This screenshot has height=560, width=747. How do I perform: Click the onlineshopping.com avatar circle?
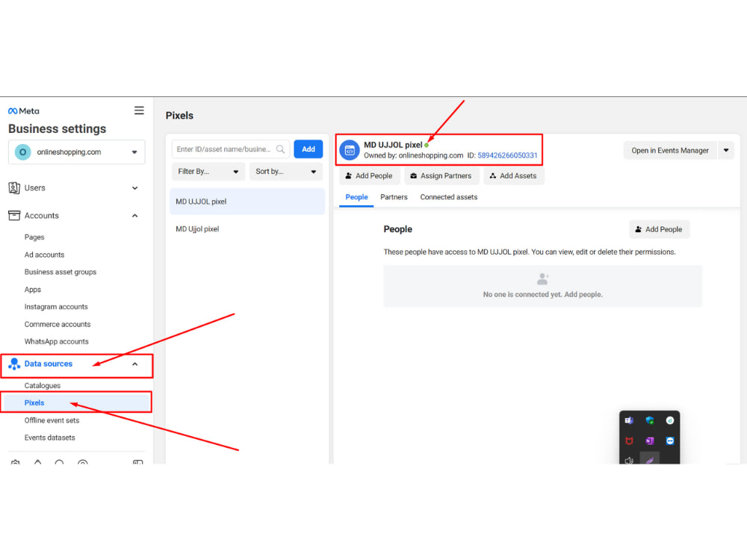pyautogui.click(x=23, y=152)
